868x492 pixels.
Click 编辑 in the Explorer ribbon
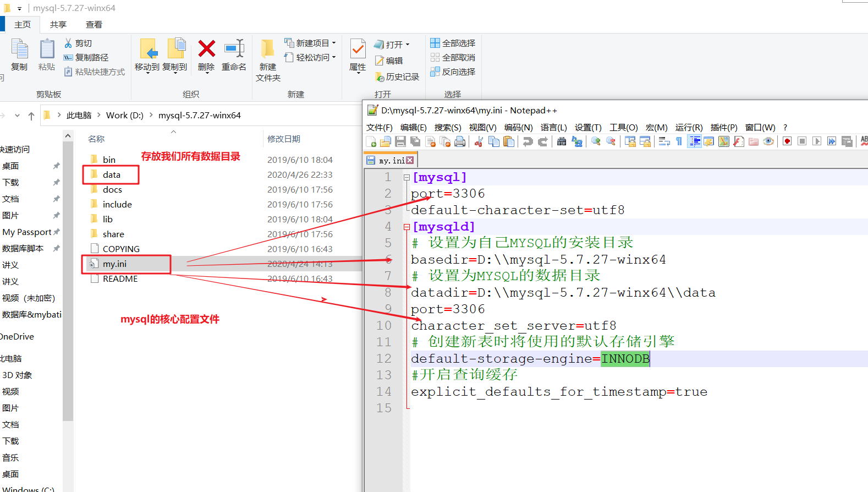tap(388, 61)
